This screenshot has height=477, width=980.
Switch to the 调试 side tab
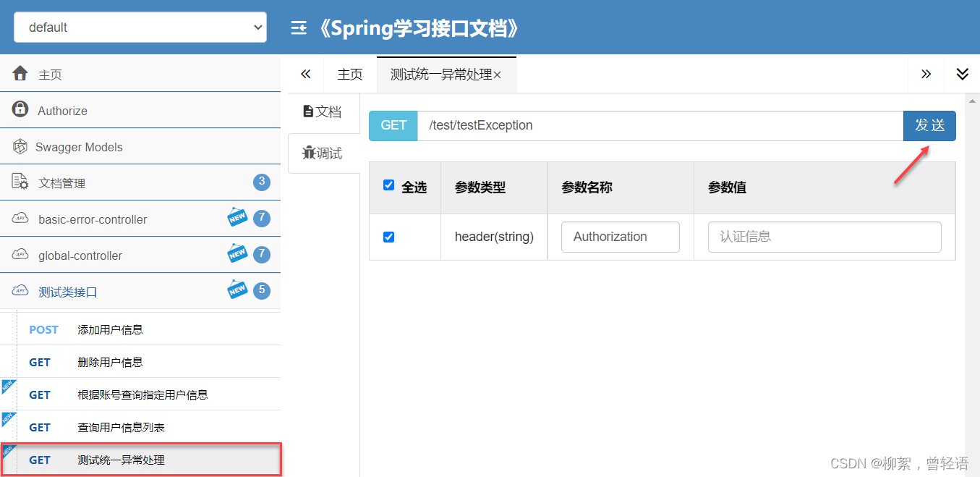pyautogui.click(x=323, y=153)
